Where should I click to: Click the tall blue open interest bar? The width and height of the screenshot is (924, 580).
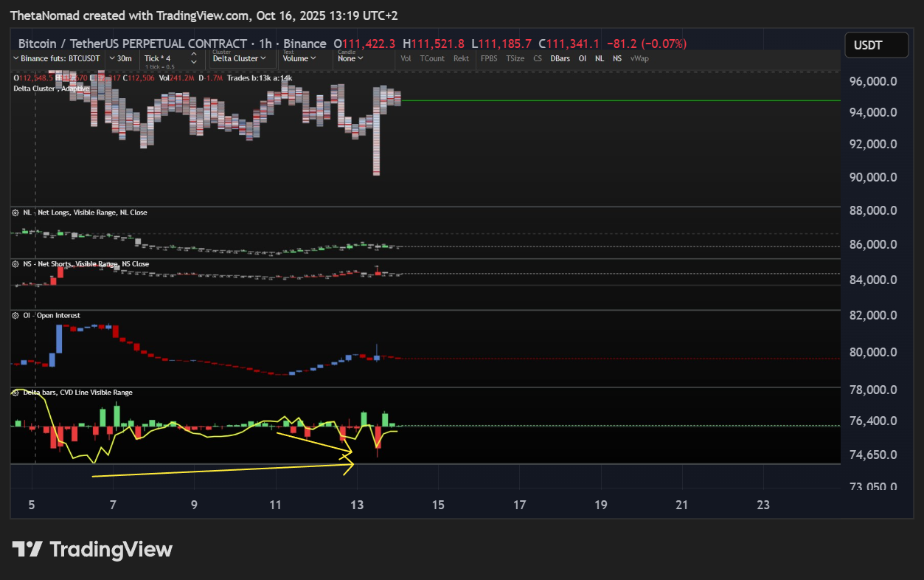point(60,338)
